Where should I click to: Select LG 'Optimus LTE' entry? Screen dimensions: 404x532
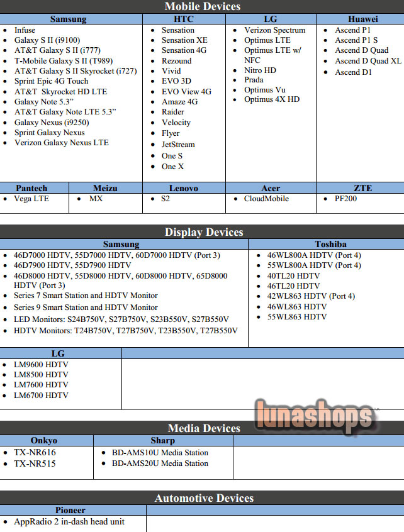[x=267, y=40]
